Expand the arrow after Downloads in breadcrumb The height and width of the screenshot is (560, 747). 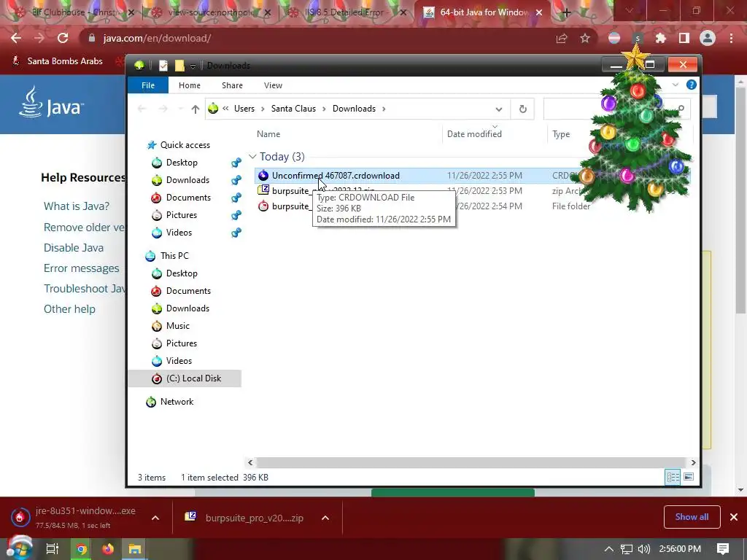[x=384, y=109]
